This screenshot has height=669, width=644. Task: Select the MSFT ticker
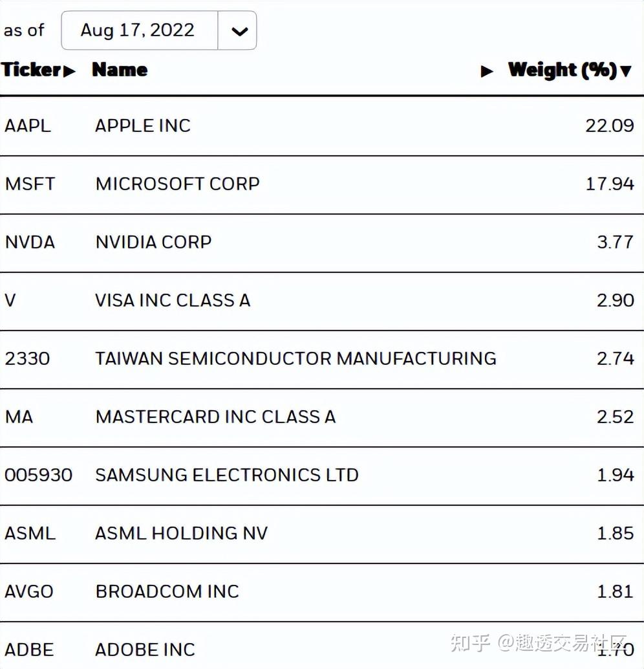pyautogui.click(x=30, y=184)
